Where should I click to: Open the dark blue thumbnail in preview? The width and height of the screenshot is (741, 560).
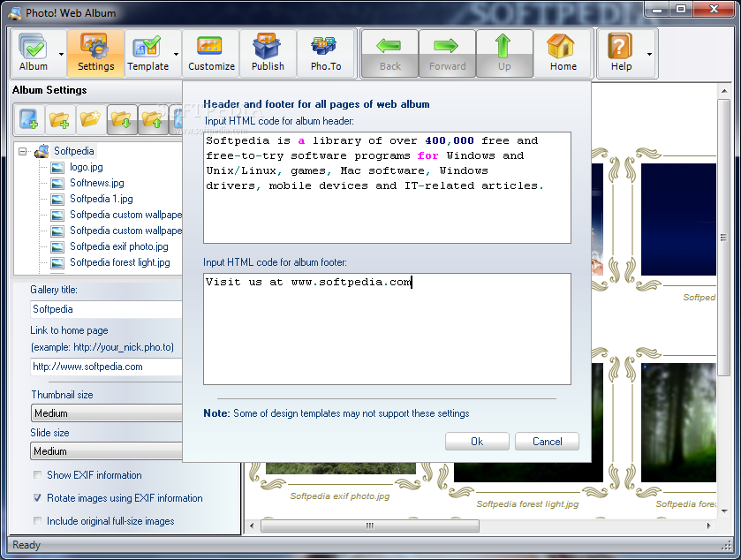678,219
